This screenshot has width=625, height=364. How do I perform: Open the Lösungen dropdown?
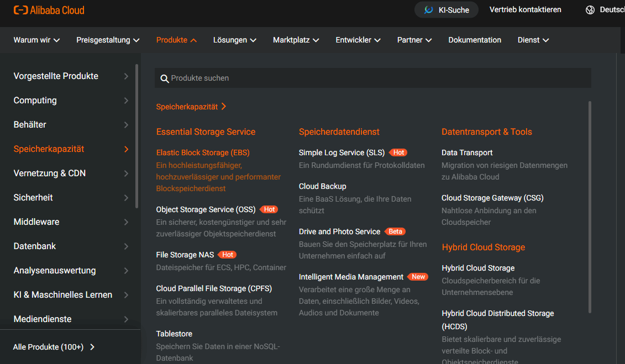point(234,40)
